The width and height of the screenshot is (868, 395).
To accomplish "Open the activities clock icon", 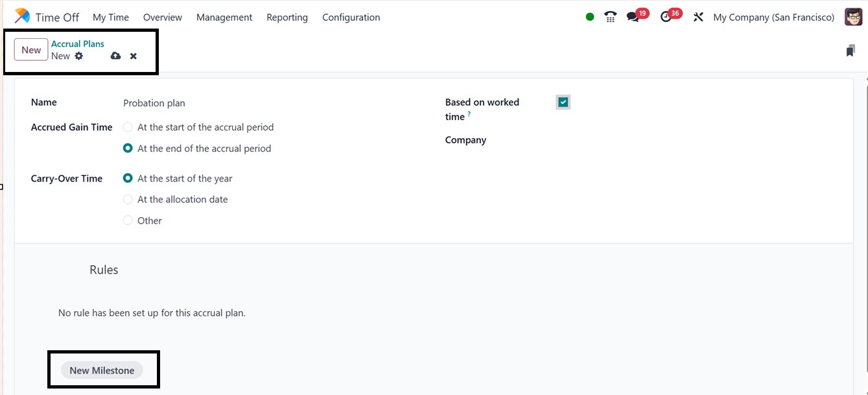I will (x=666, y=18).
